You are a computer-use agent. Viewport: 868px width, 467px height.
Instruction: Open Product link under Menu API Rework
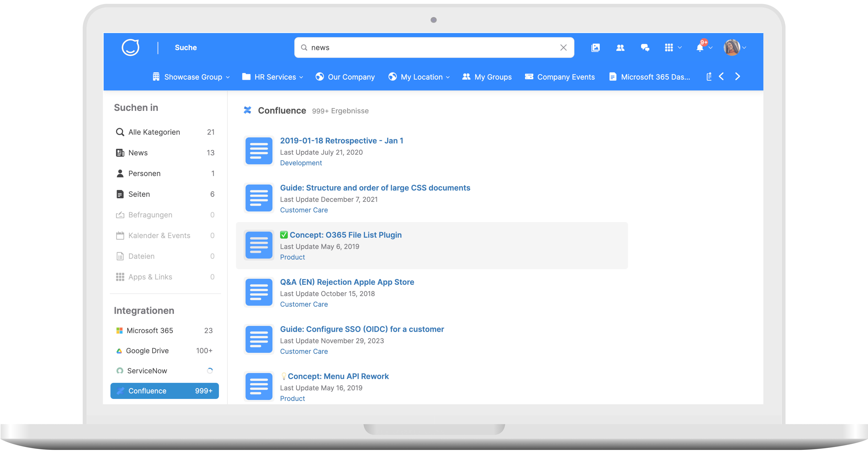pos(292,399)
